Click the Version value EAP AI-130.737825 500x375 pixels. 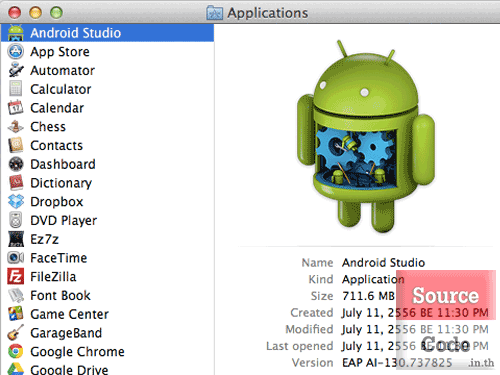click(x=397, y=363)
